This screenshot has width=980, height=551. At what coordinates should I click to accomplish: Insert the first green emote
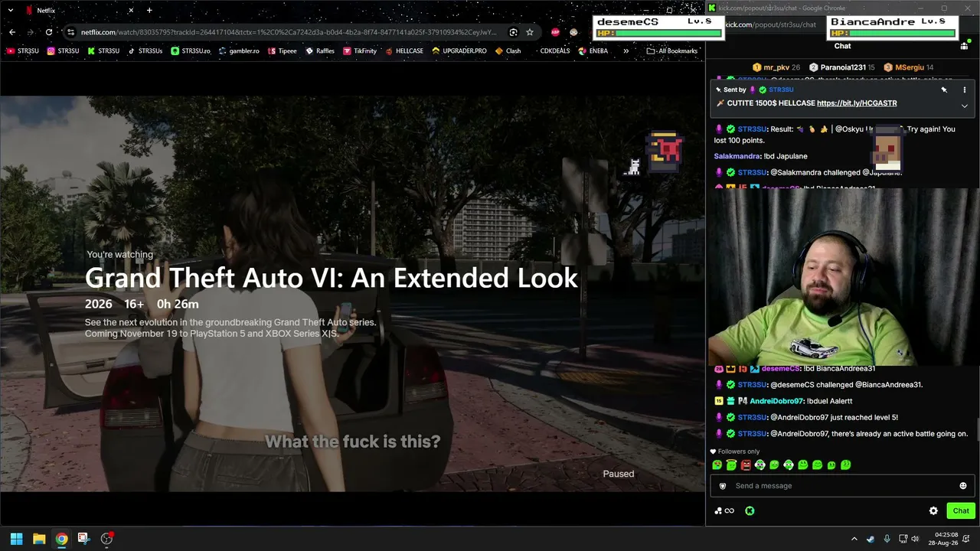pyautogui.click(x=717, y=465)
